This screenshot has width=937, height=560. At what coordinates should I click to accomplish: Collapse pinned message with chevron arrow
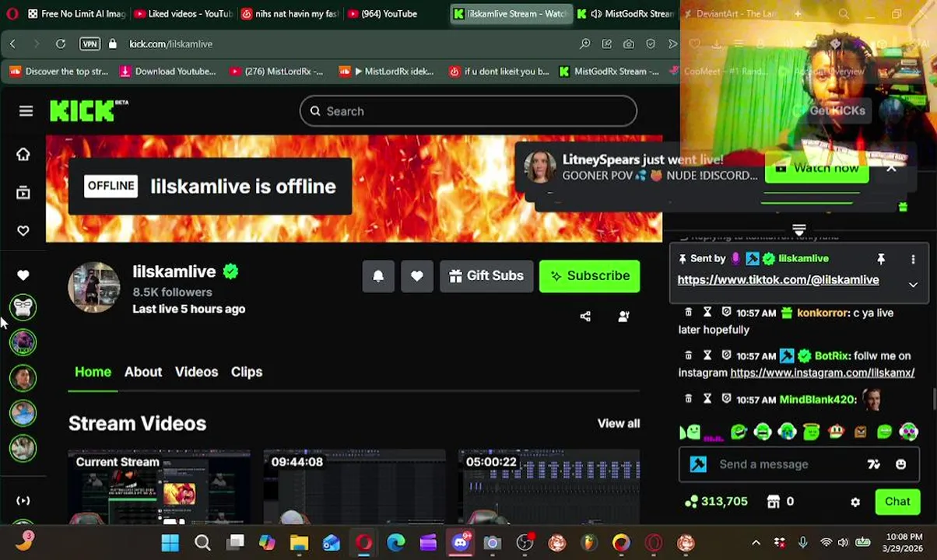click(x=913, y=285)
